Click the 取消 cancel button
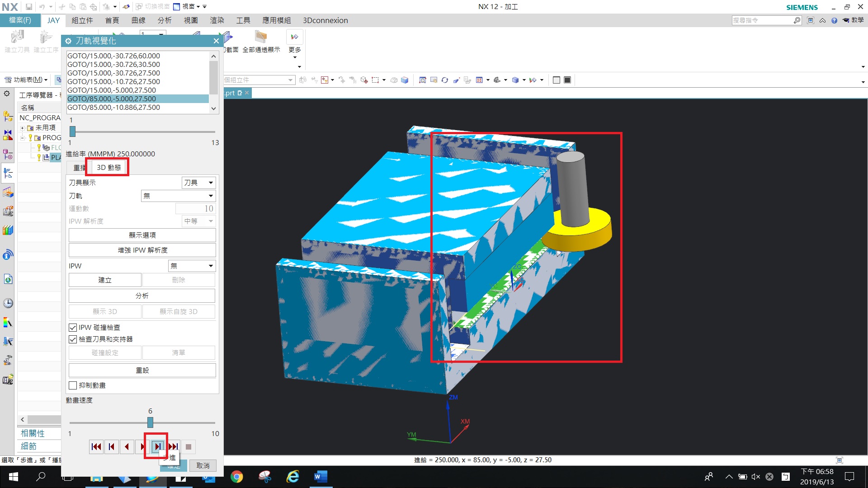The width and height of the screenshot is (868, 488). pos(203,465)
